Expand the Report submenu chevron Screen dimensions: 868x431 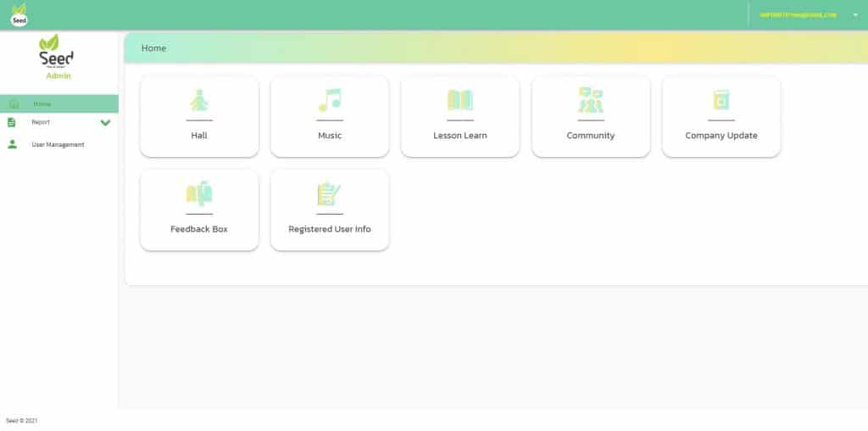[x=105, y=123]
